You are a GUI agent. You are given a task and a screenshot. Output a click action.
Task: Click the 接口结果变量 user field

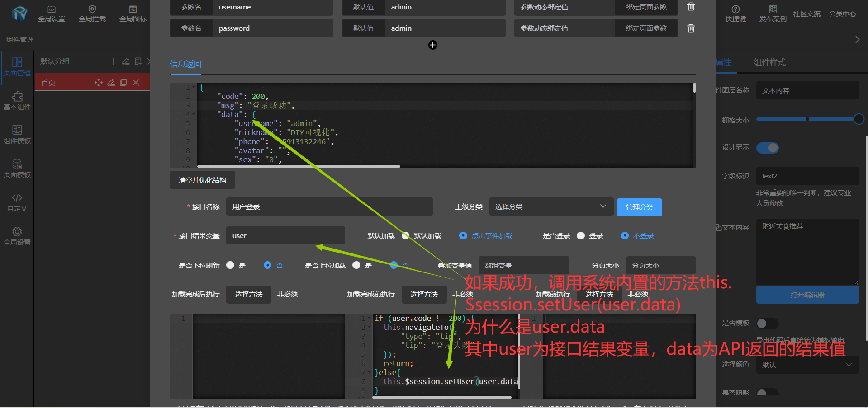pyautogui.click(x=285, y=235)
